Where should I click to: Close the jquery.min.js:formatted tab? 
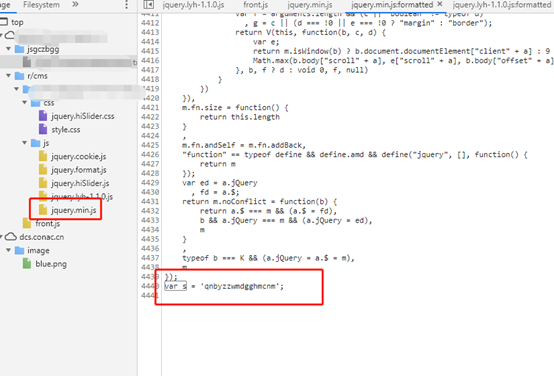(x=440, y=4)
